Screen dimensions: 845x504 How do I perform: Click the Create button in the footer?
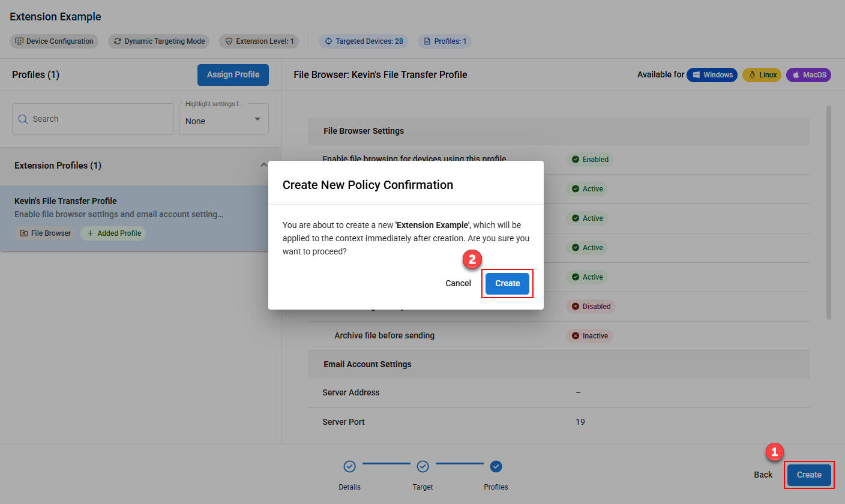pyautogui.click(x=809, y=475)
